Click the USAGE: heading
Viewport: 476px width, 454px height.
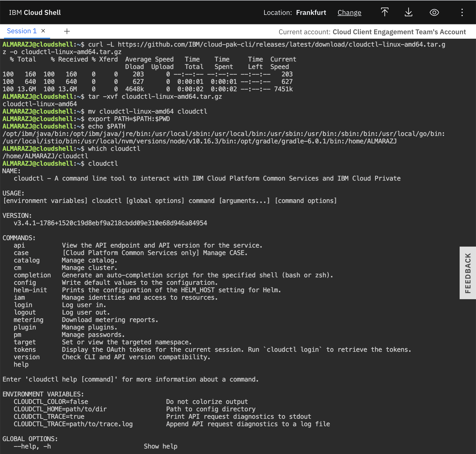(x=13, y=194)
